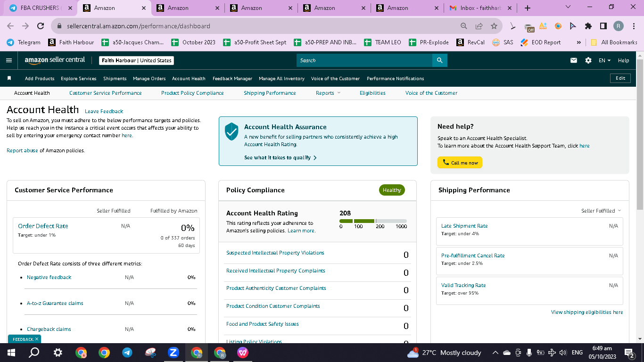The height and width of the screenshot is (362, 644).
Task: Open the Help link in the header
Action: [x=623, y=60]
